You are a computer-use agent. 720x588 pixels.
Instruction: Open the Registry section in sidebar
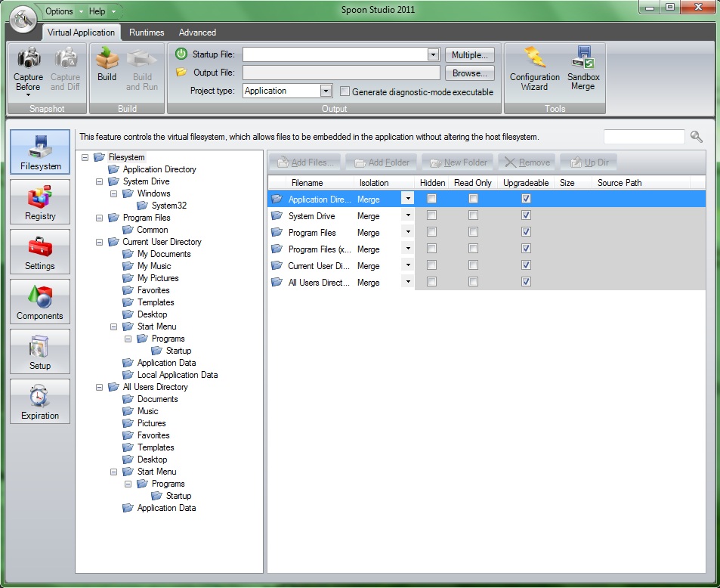click(40, 202)
